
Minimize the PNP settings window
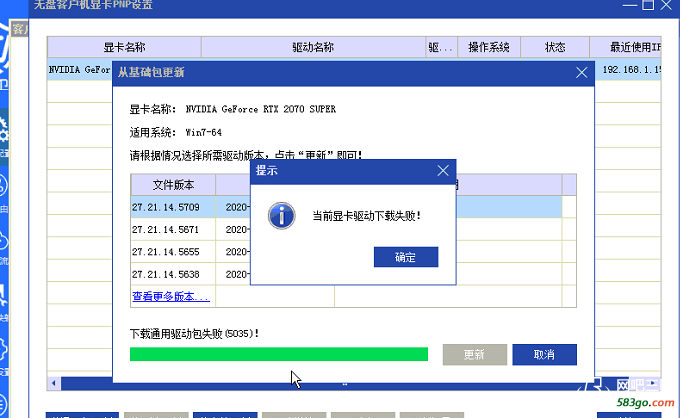pos(629,5)
